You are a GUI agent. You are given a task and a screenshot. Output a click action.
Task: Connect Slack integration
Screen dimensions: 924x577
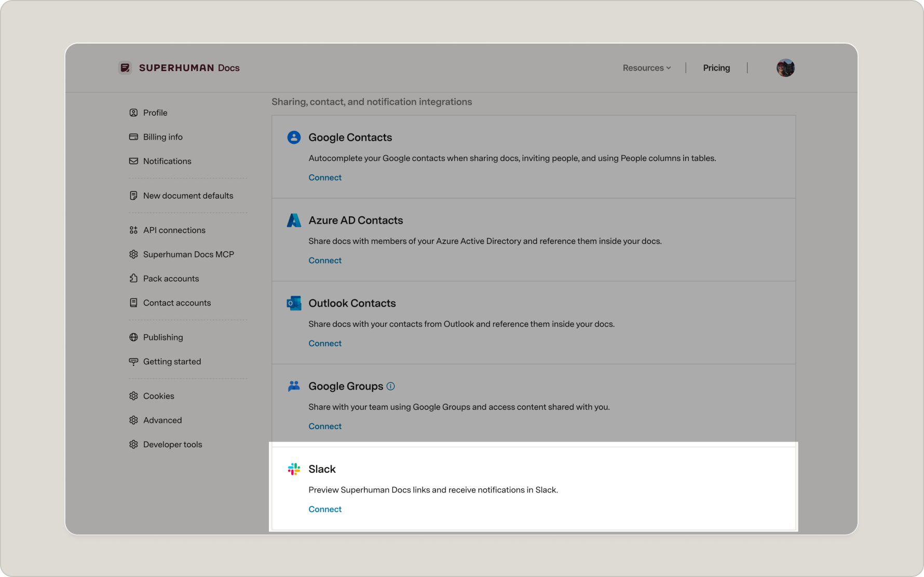tap(325, 510)
